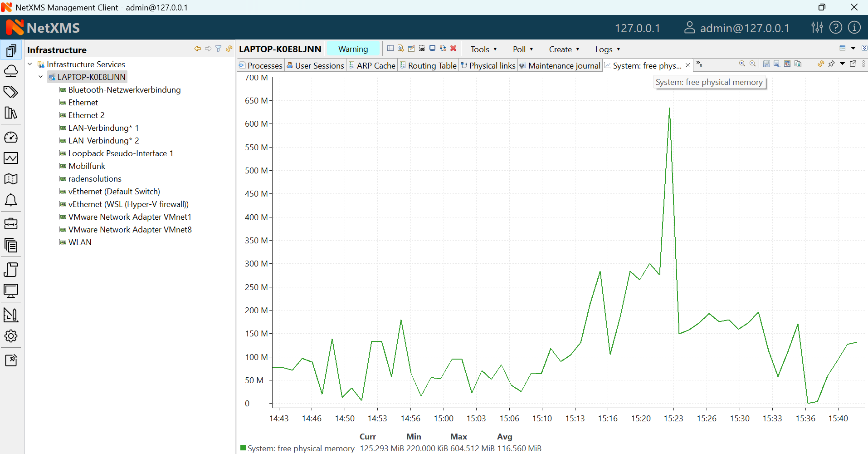Image resolution: width=868 pixels, height=454 pixels.
Task: Click the zoom in magnifier icon
Action: pyautogui.click(x=742, y=64)
